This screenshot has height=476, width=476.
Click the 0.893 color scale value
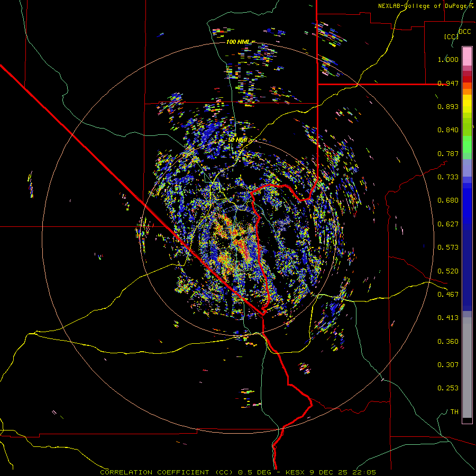[x=448, y=106]
